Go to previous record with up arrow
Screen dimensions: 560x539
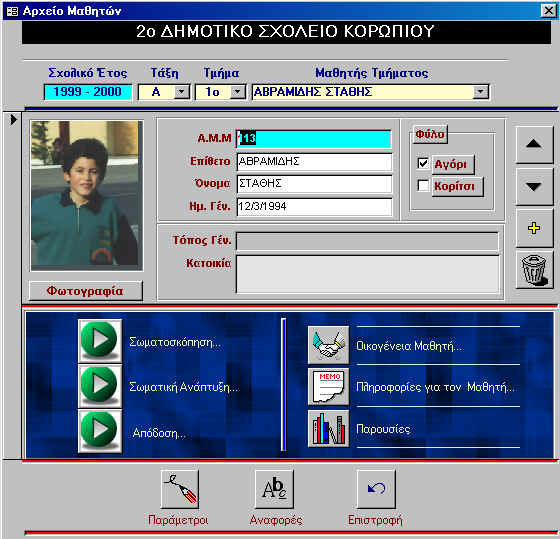coord(534,145)
